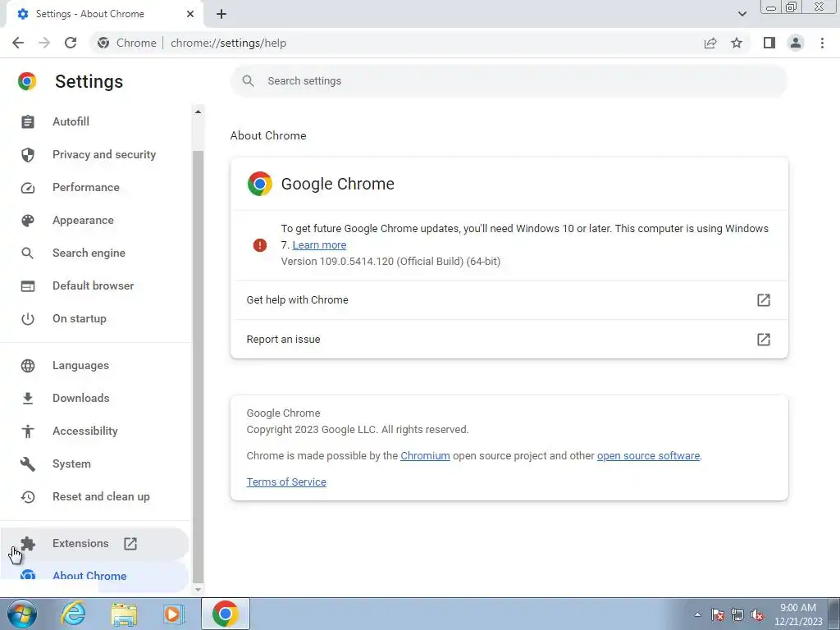The width and height of the screenshot is (840, 630).
Task: Click the share page icon in address bar
Action: tap(710, 43)
